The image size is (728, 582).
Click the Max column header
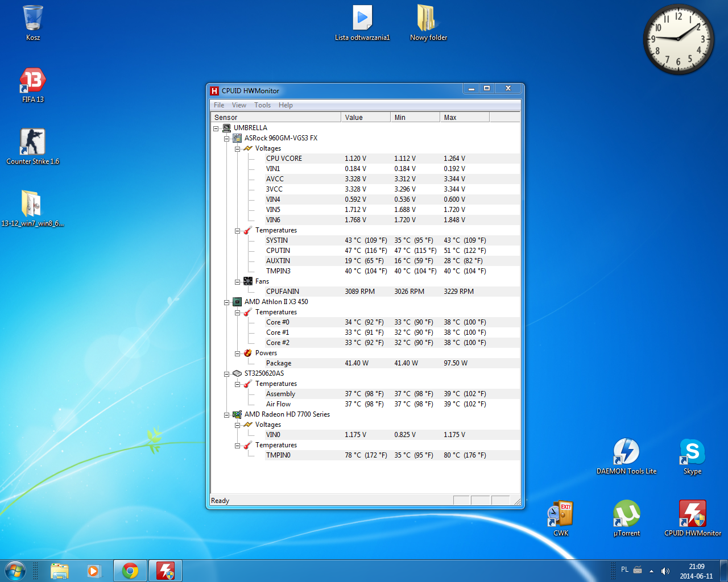(464, 118)
